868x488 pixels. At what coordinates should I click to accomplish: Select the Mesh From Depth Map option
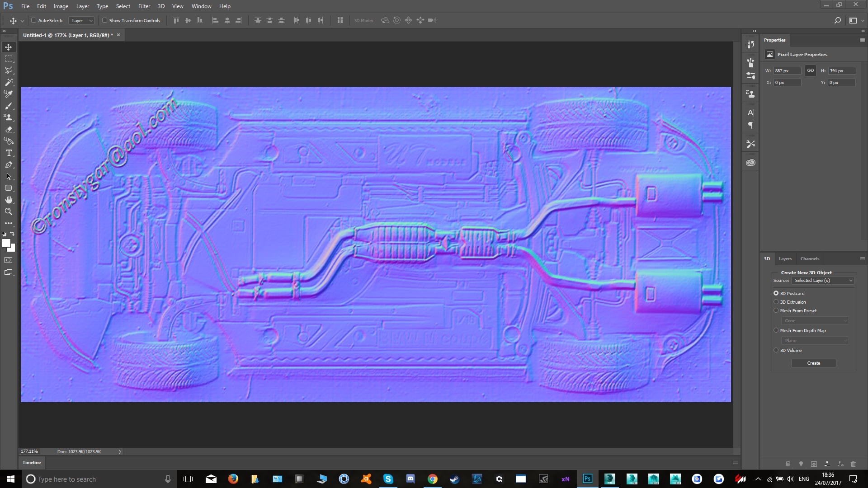pos(776,330)
